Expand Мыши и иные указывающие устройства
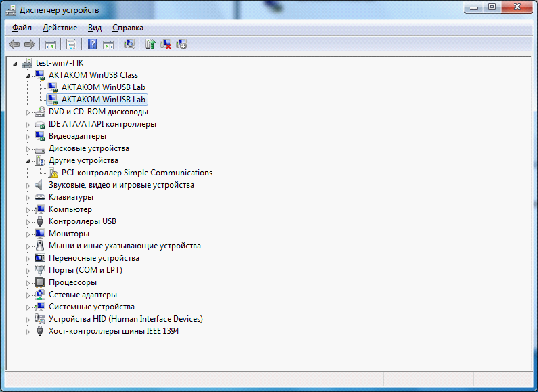Image resolution: width=538 pixels, height=392 pixels. point(28,246)
